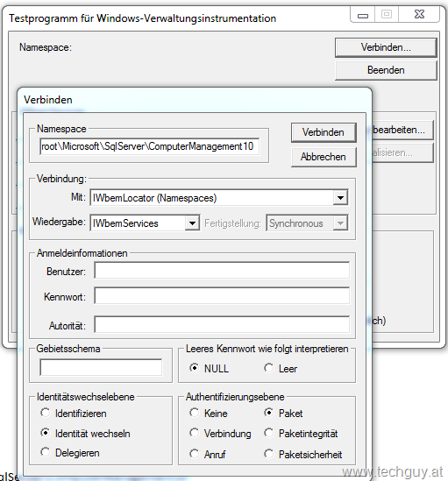448x481 pixels.
Task: Click the Namespace text field
Action: pos(150,146)
